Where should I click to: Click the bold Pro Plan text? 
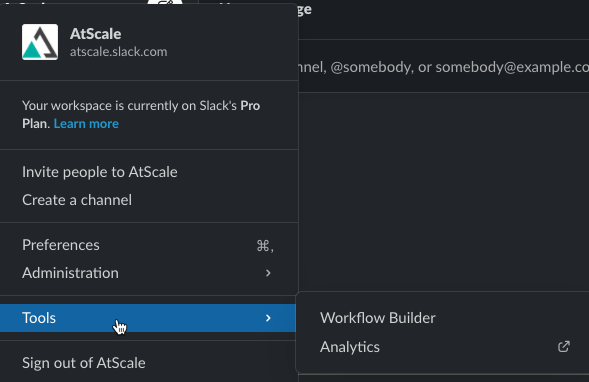coord(141,115)
